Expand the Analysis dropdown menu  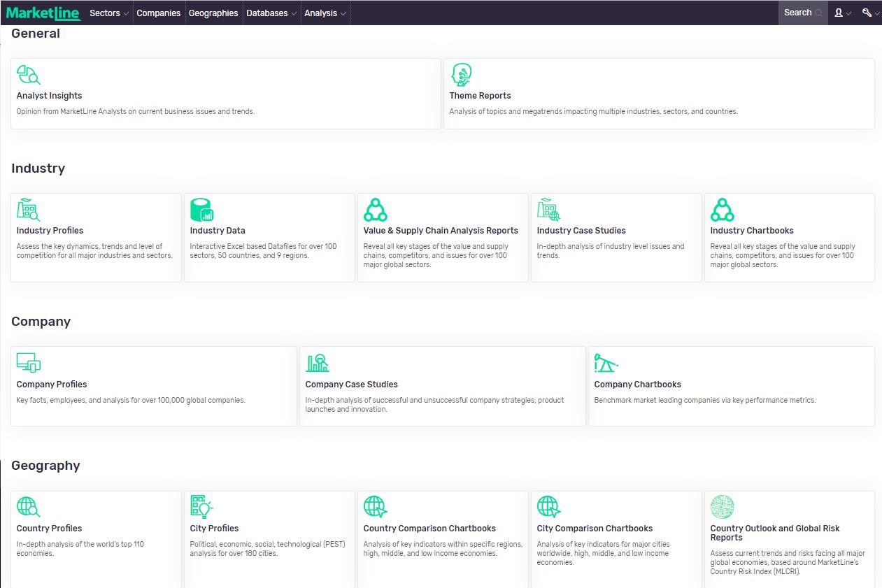pos(325,13)
